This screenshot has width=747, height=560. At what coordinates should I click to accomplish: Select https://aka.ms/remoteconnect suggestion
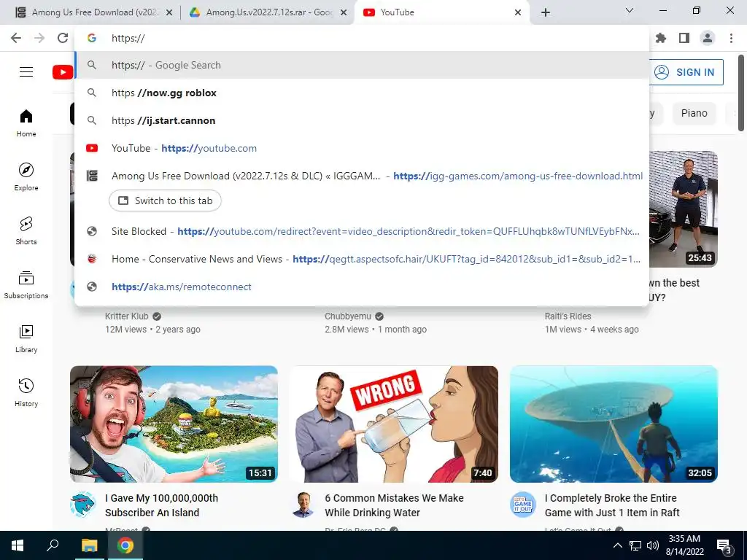coord(362,287)
